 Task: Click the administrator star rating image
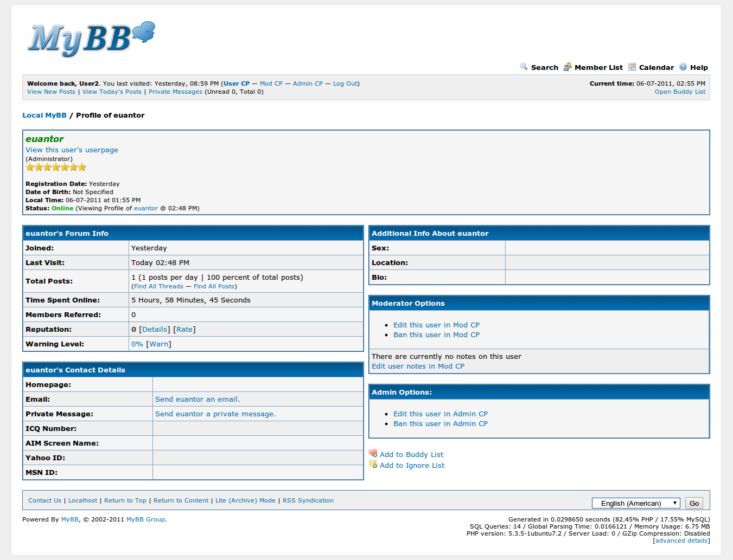(56, 168)
